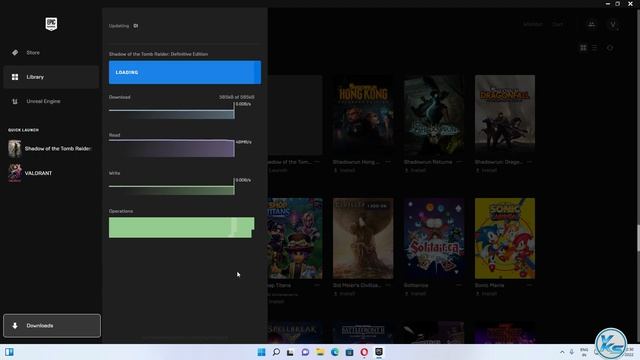Click the Store tag icon
640x360 pixels.
click(15, 53)
